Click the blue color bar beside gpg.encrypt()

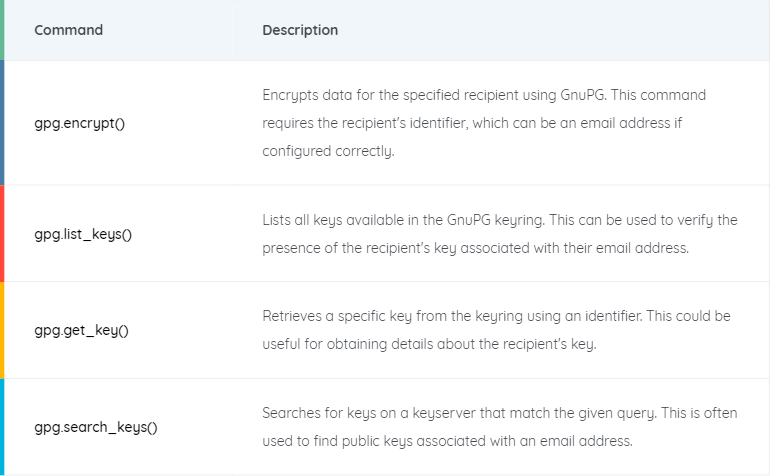pos(2,123)
